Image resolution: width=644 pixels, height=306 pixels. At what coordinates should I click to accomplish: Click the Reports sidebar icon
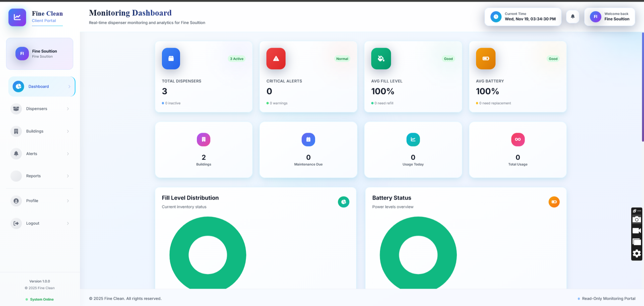coord(16,176)
